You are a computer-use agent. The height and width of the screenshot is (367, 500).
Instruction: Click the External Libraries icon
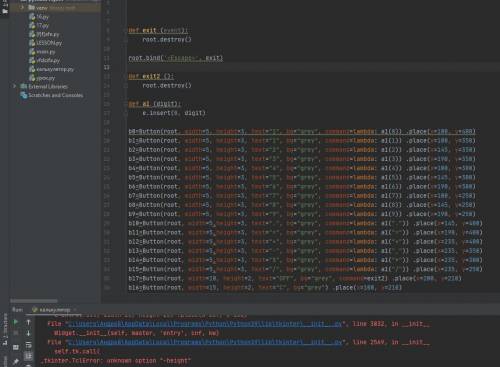point(24,86)
